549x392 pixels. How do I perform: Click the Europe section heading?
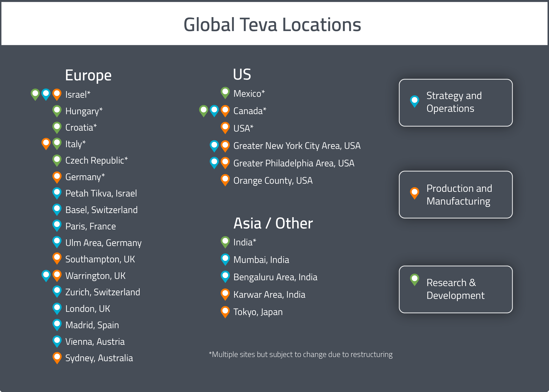coord(88,76)
